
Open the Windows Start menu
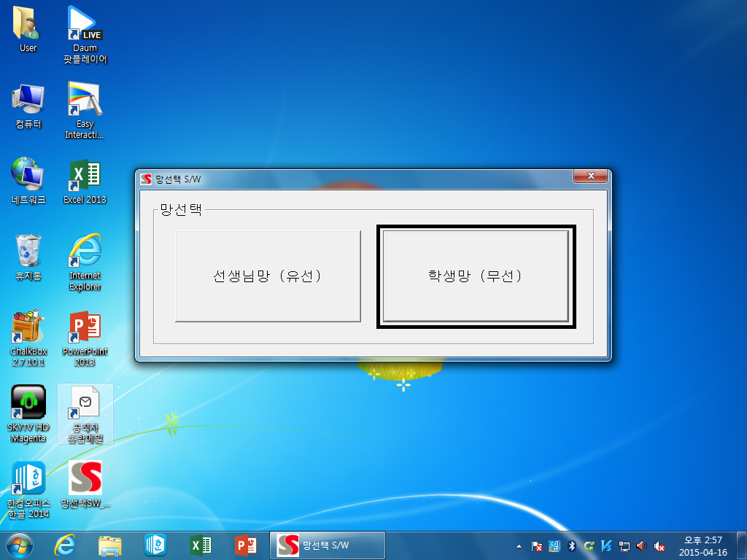20,545
